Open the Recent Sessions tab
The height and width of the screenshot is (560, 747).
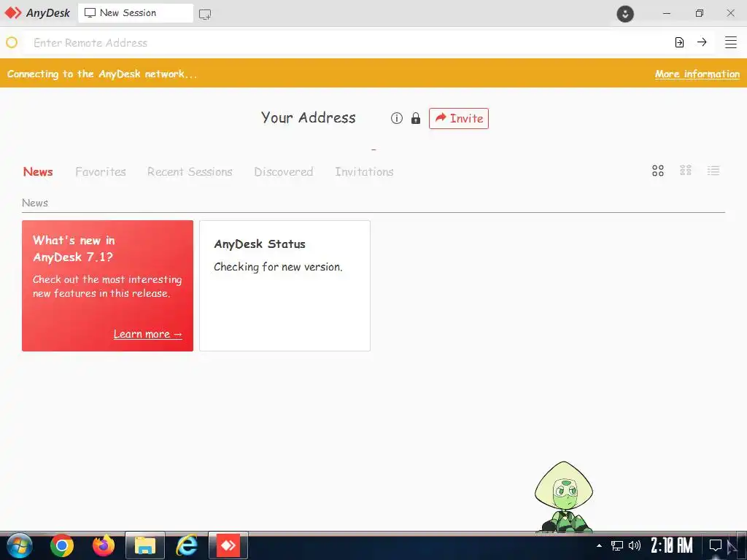pyautogui.click(x=190, y=171)
